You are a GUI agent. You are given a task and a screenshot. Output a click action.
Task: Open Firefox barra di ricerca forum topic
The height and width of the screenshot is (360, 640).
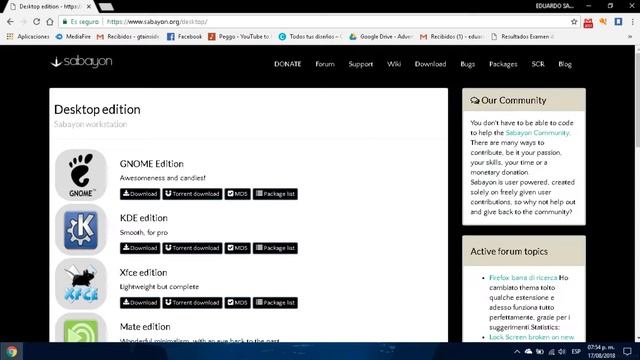pos(523,278)
